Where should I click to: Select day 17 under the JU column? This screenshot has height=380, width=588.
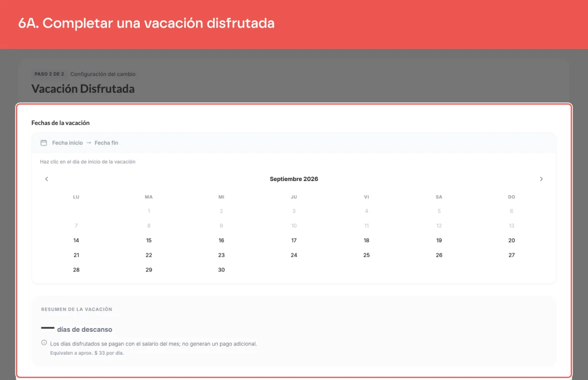tap(294, 240)
